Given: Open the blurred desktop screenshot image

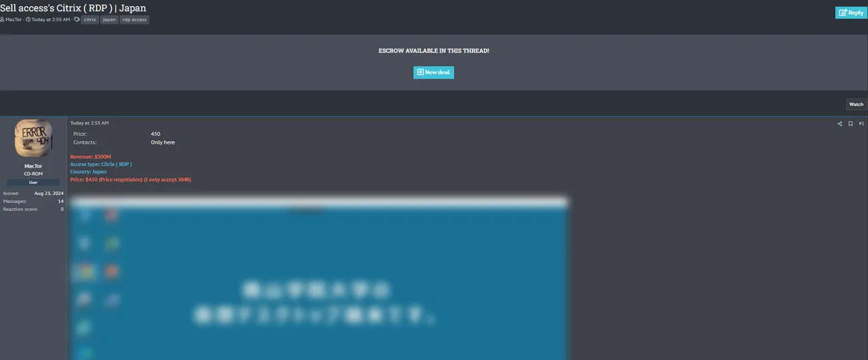Looking at the screenshot, I should (318, 278).
